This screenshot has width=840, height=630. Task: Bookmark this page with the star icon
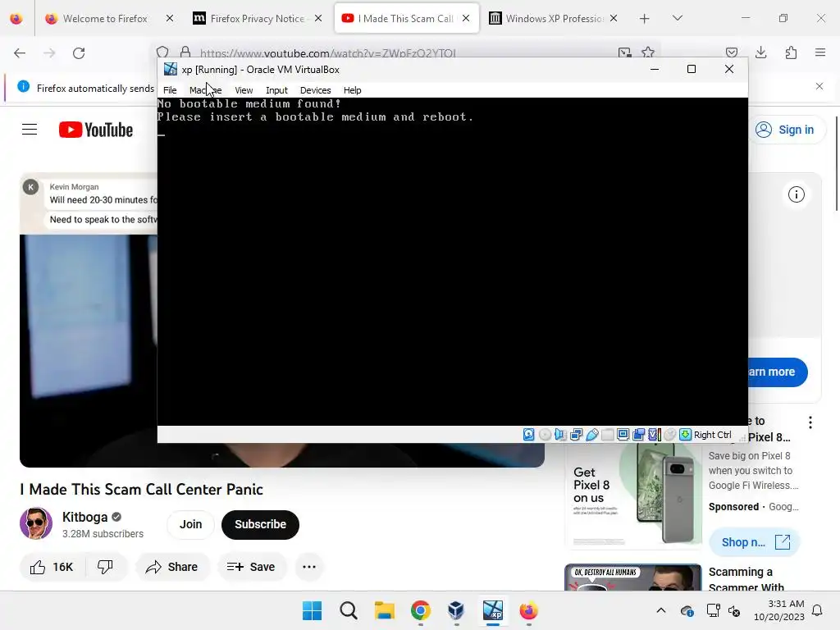(x=648, y=52)
